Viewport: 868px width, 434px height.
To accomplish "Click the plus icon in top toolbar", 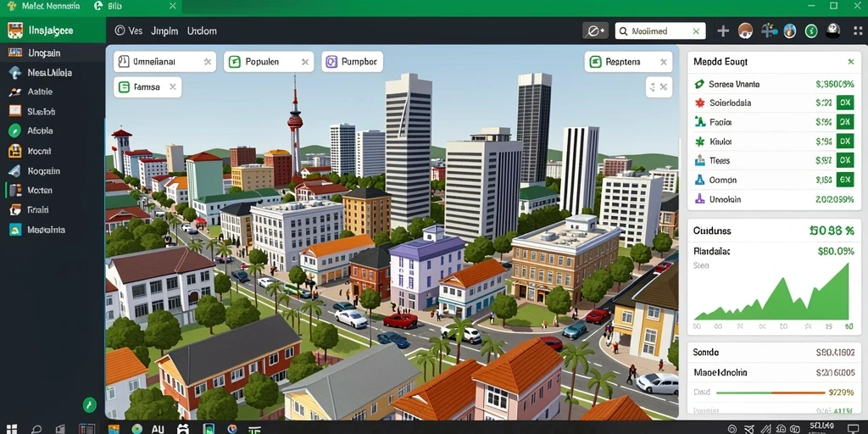I will pyautogui.click(x=723, y=31).
